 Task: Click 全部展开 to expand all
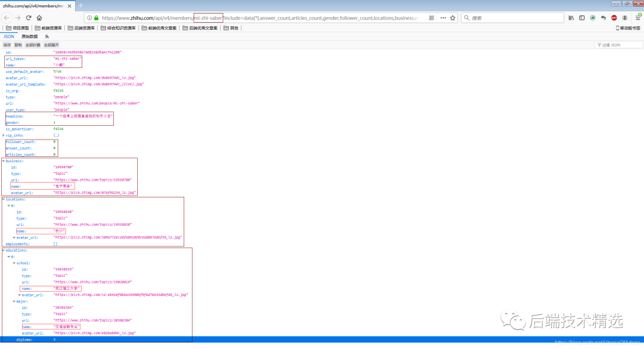tap(51, 45)
